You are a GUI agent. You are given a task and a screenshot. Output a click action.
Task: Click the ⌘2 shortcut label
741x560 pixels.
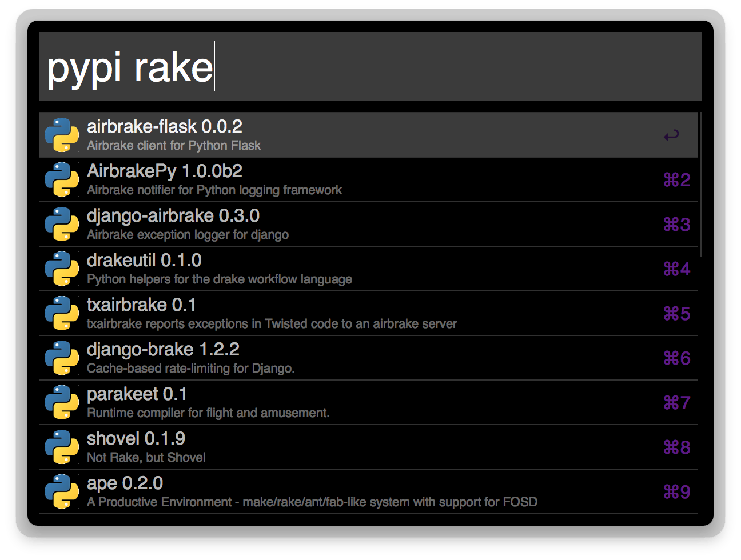pos(677,180)
